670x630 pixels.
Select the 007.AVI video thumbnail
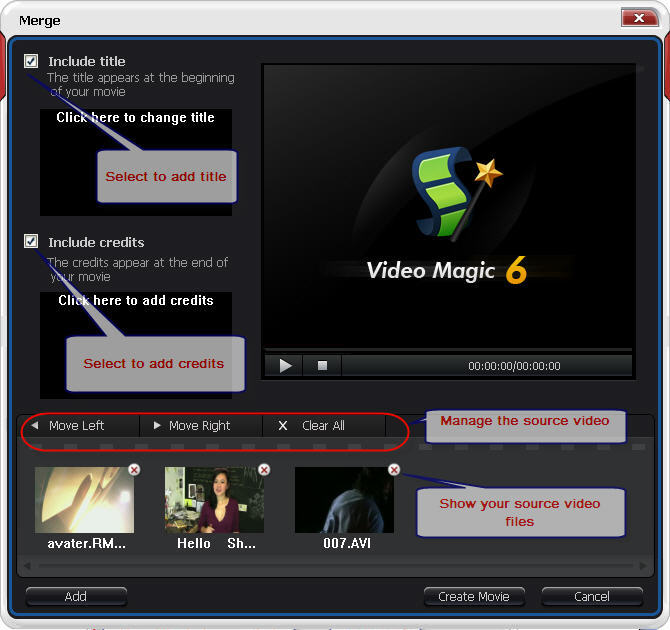344,500
